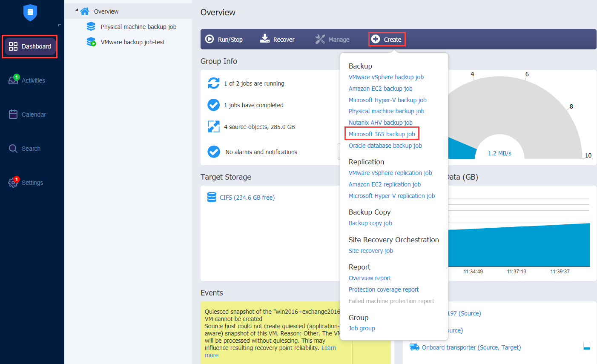
Task: Open Onboard transporter (Source, Target) link
Action: point(471,347)
